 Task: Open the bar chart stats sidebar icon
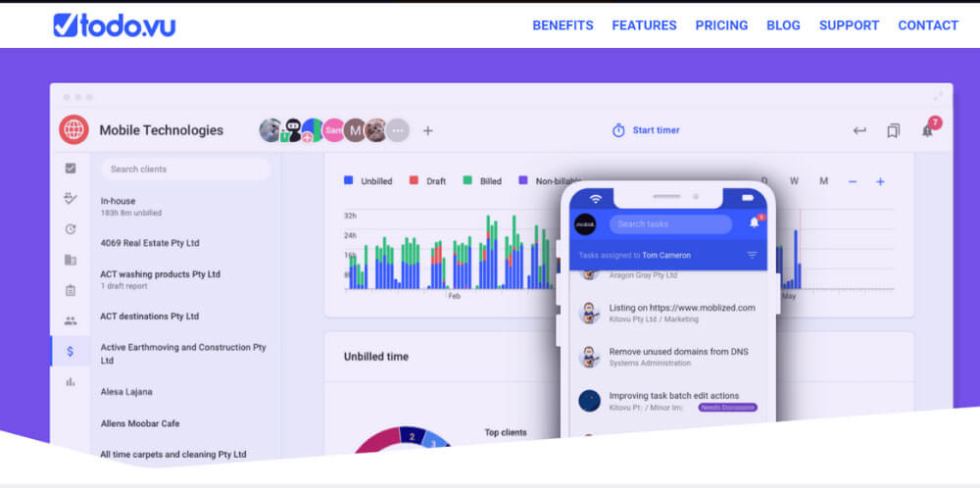click(x=71, y=382)
